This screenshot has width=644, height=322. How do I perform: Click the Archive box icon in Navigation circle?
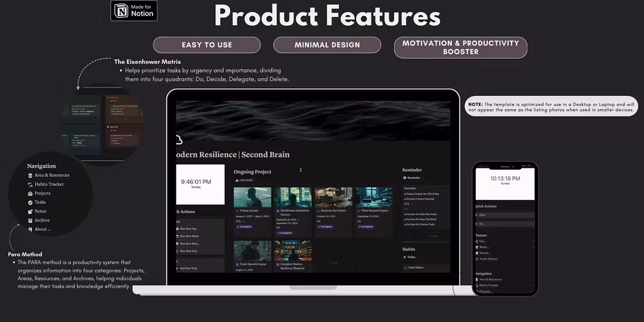30,221
